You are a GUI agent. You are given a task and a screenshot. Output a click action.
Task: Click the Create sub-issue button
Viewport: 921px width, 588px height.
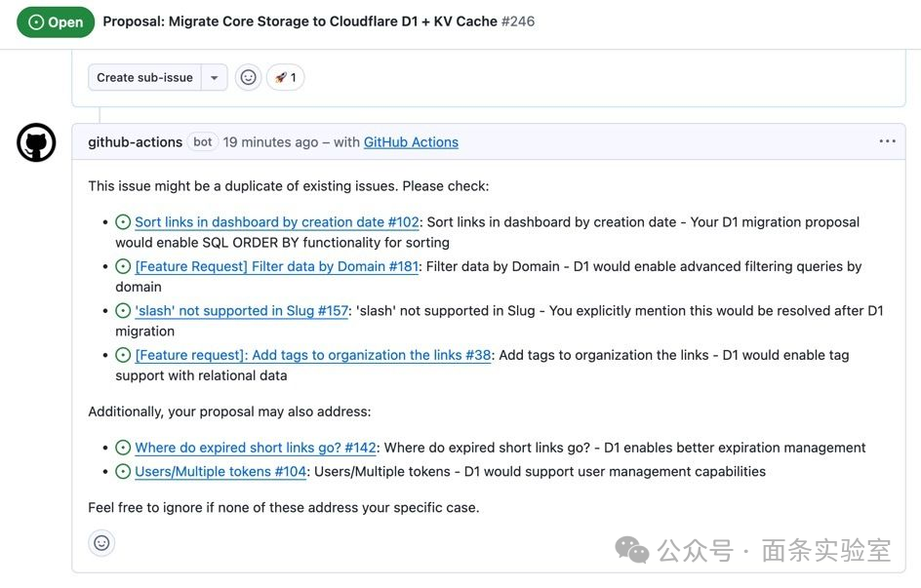[x=144, y=77]
